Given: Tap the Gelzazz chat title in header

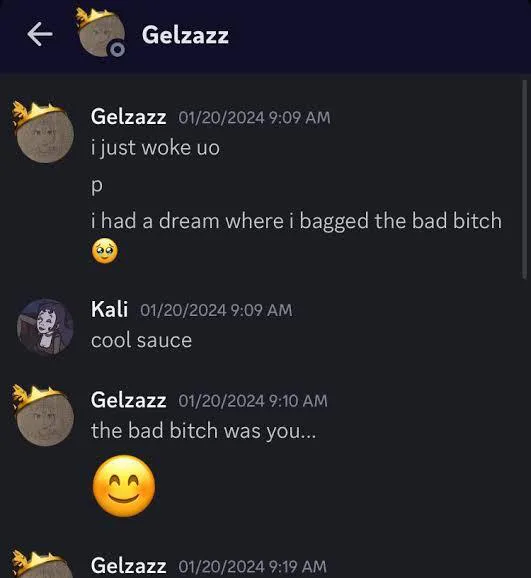Looking at the screenshot, I should (185, 35).
